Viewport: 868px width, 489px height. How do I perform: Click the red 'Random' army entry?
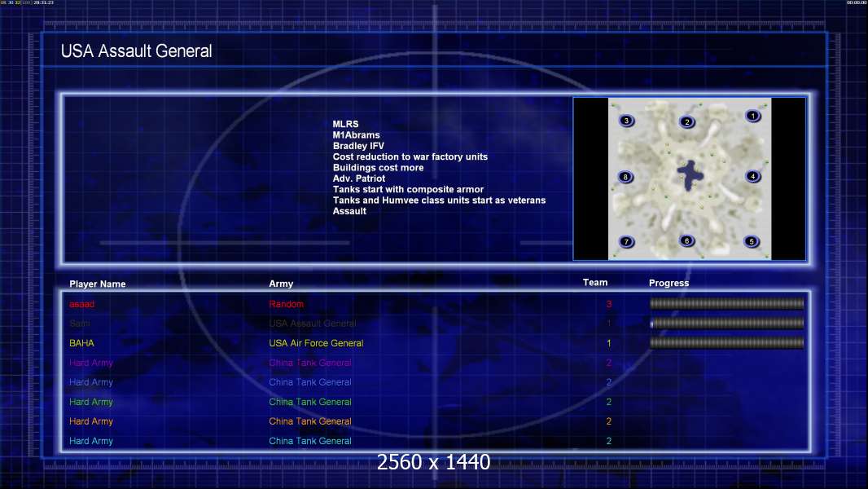(286, 303)
